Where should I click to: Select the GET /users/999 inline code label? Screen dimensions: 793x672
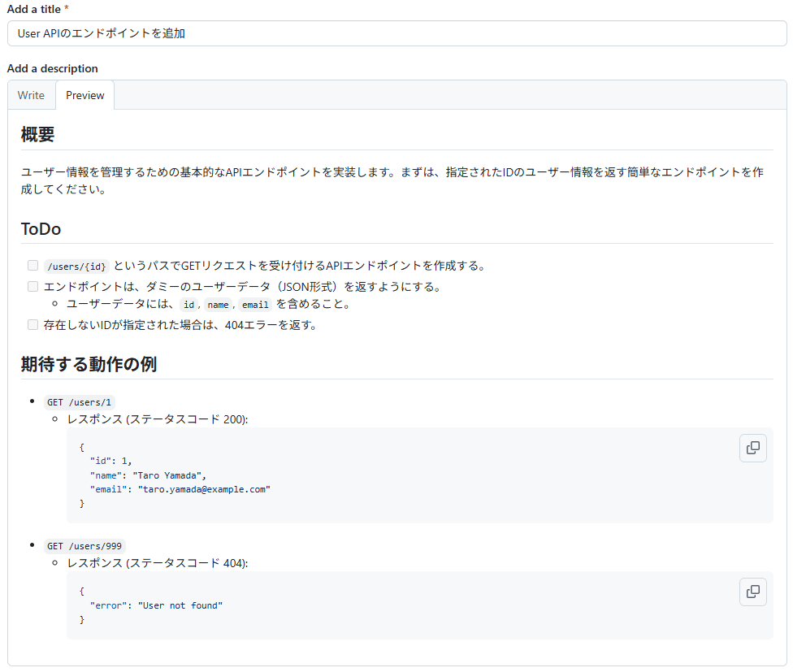point(84,546)
